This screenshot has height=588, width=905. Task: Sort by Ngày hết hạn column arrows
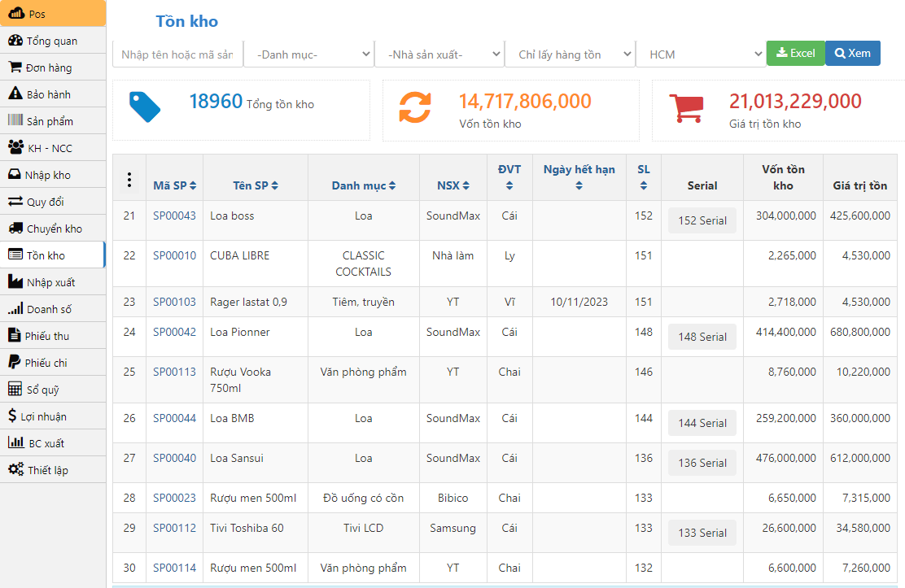point(579,186)
